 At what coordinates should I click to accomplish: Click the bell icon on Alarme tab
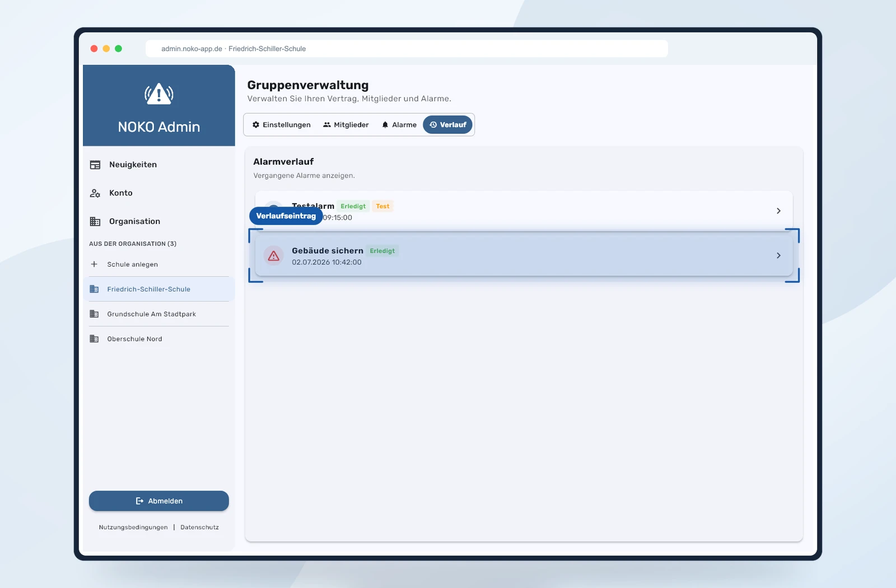point(385,125)
